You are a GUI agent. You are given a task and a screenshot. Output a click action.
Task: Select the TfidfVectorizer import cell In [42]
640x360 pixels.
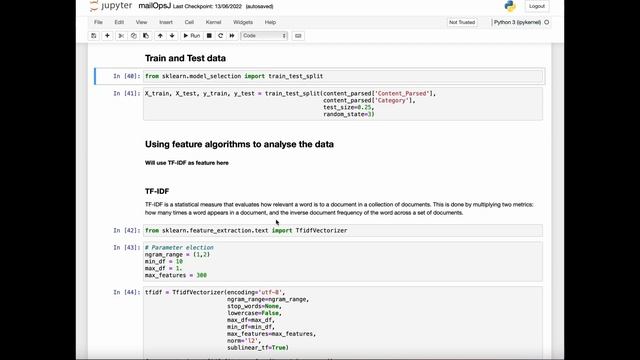click(343, 231)
